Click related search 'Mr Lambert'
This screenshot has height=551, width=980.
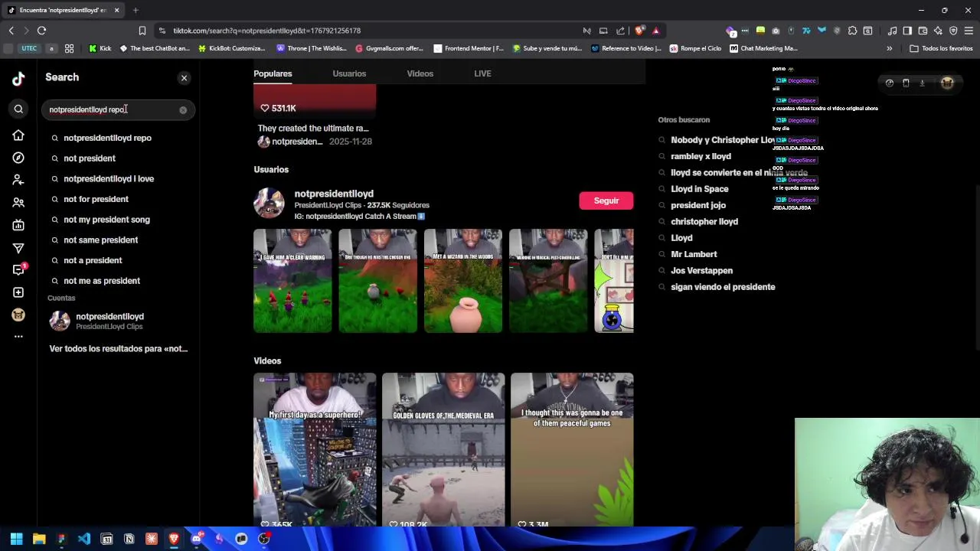[x=694, y=254]
